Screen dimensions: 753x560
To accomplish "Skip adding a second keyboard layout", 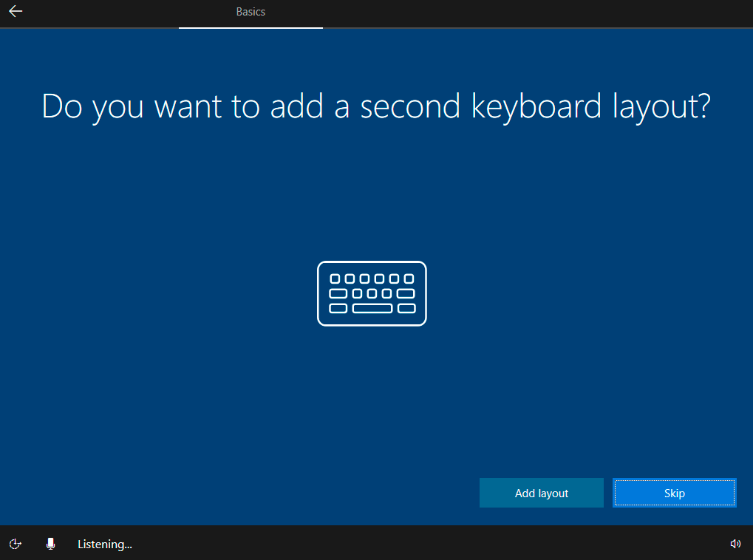I will click(x=674, y=493).
